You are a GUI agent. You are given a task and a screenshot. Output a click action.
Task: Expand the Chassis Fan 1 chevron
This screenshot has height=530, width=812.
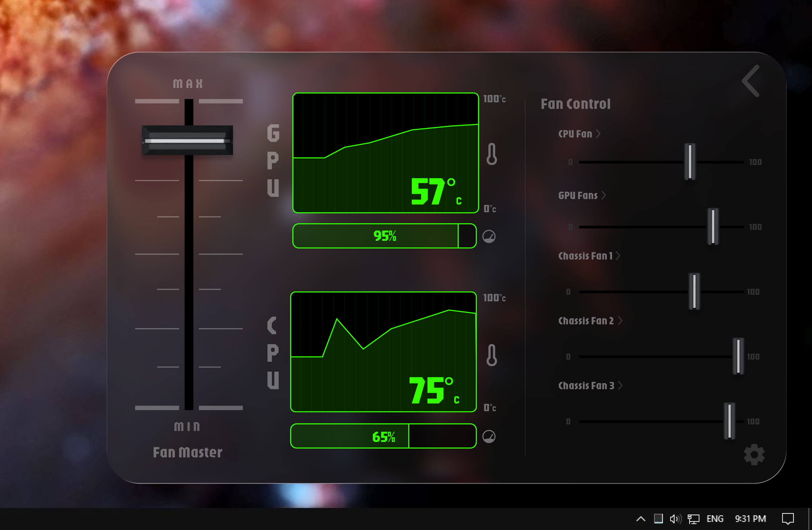618,256
